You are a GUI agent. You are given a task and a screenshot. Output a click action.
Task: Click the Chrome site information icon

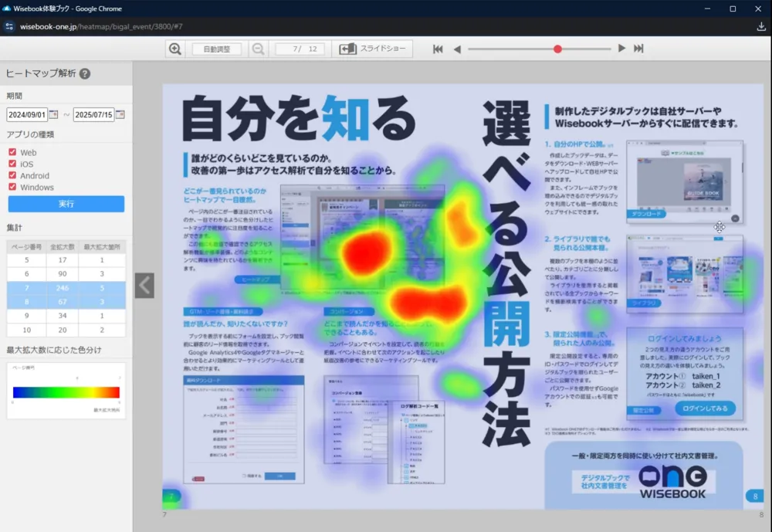(9, 26)
